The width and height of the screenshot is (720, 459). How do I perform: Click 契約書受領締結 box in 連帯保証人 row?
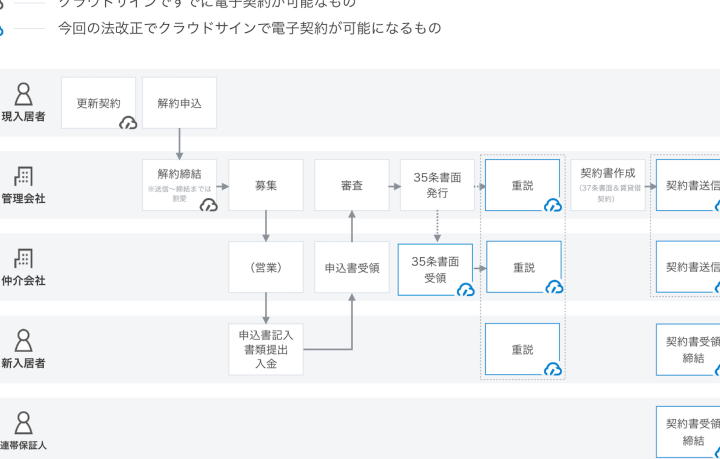tap(688, 432)
